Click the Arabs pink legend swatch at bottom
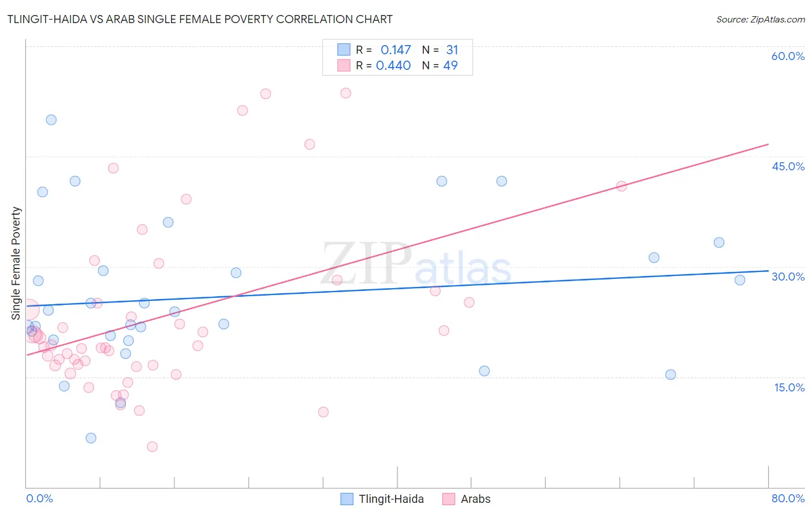The image size is (812, 515). coord(449,499)
